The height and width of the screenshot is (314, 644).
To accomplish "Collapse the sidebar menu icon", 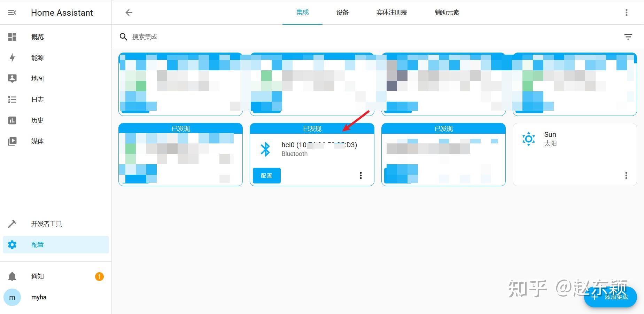I will coord(12,13).
